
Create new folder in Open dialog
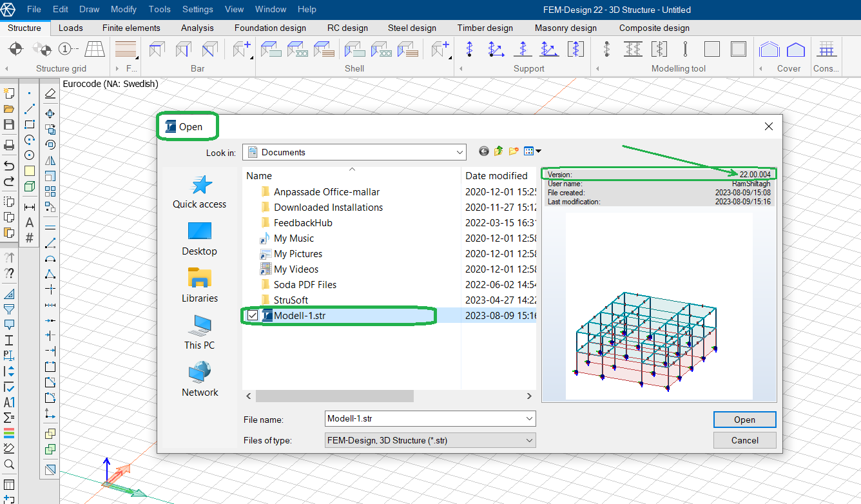click(x=514, y=151)
